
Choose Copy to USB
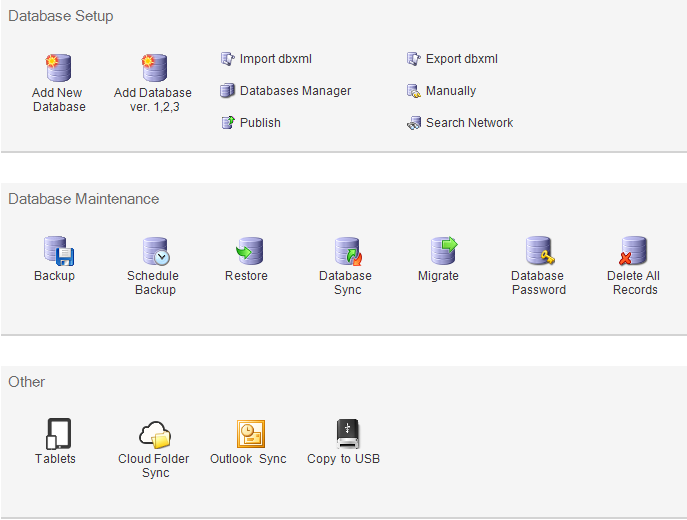(x=344, y=434)
